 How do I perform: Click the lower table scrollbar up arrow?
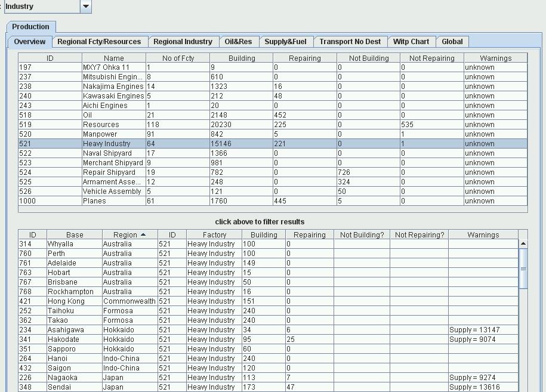(x=523, y=243)
